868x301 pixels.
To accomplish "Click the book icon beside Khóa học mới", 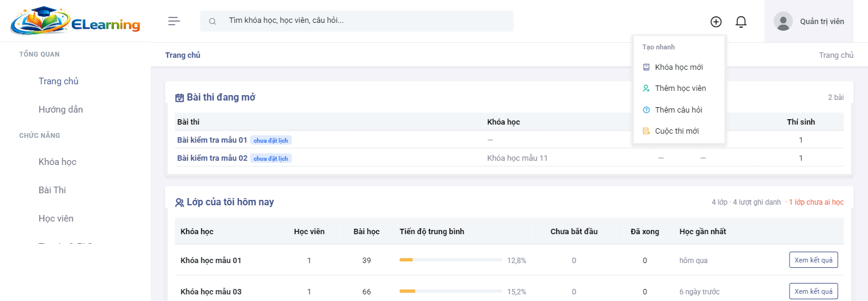I will point(646,67).
